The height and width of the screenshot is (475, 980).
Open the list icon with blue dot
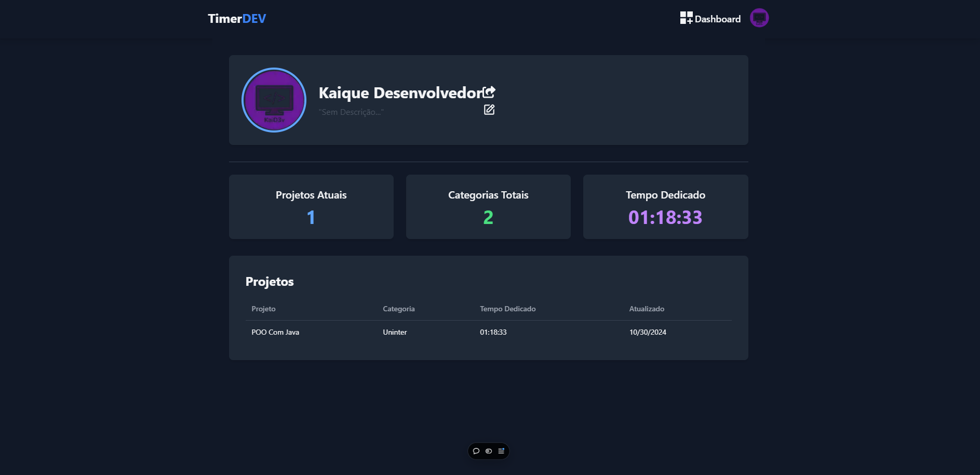click(501, 451)
